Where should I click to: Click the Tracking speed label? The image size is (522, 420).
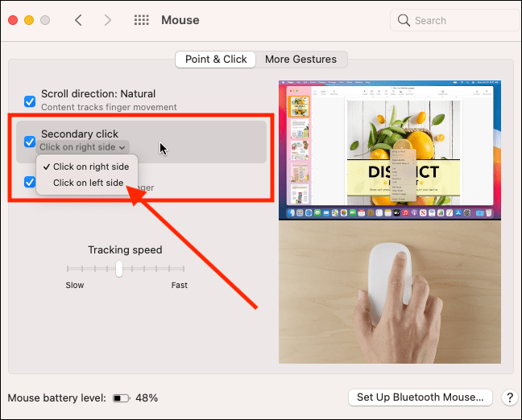pos(125,249)
